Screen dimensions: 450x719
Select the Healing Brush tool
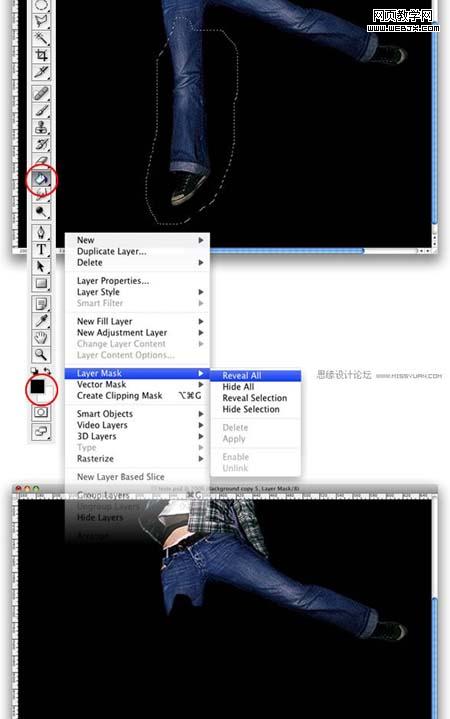click(41, 94)
